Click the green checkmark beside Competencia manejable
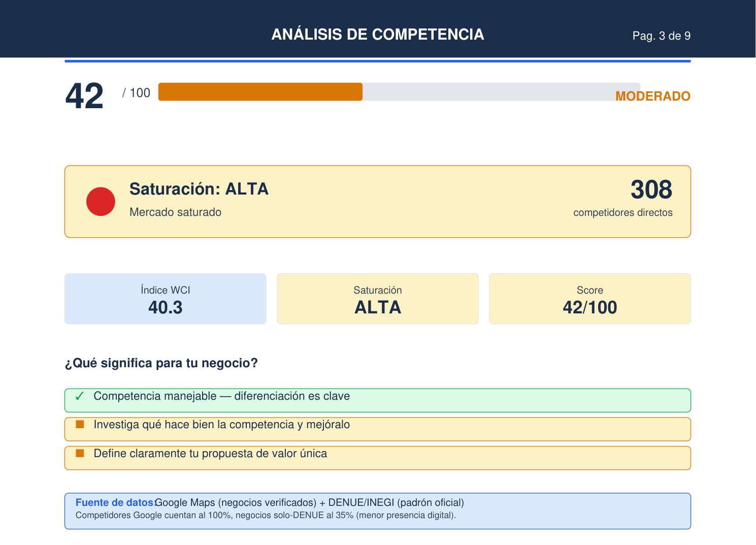 [79, 397]
